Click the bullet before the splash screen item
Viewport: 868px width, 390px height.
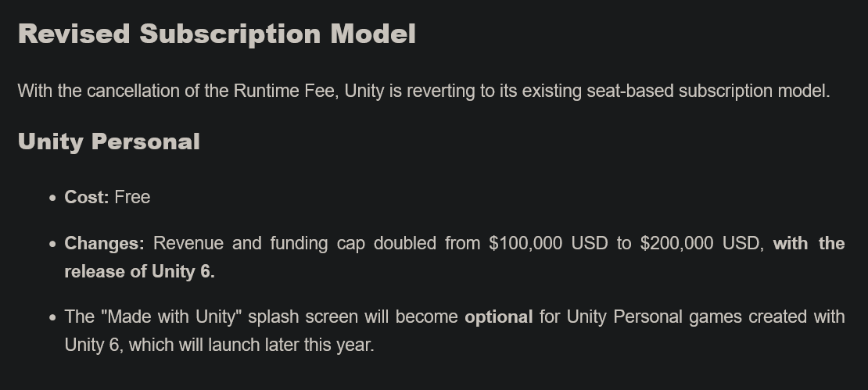click(x=52, y=317)
